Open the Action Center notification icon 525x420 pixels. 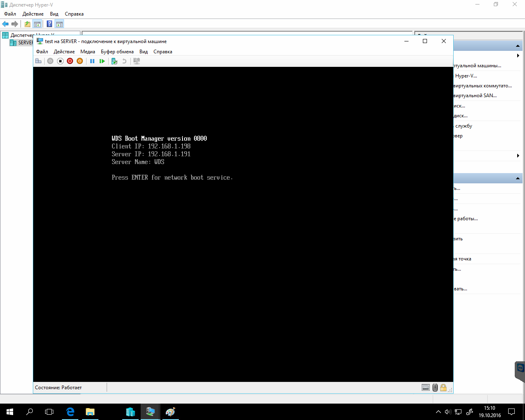point(511,412)
